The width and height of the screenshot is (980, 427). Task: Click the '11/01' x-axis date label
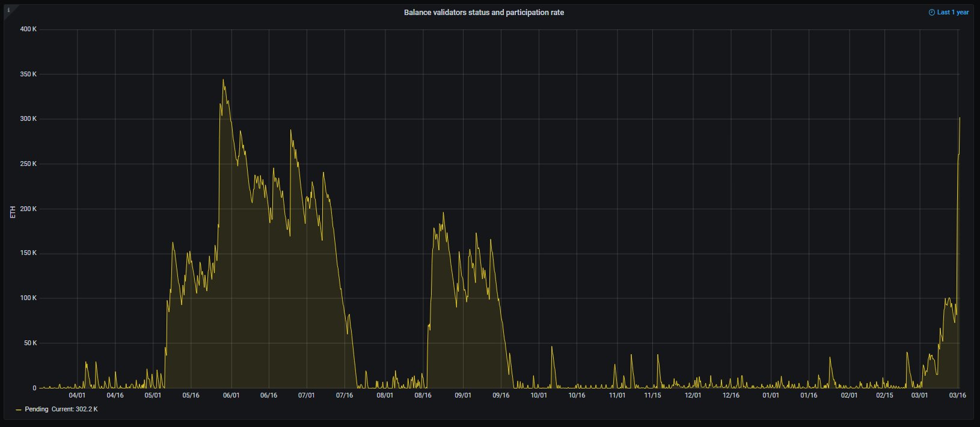[x=617, y=396]
